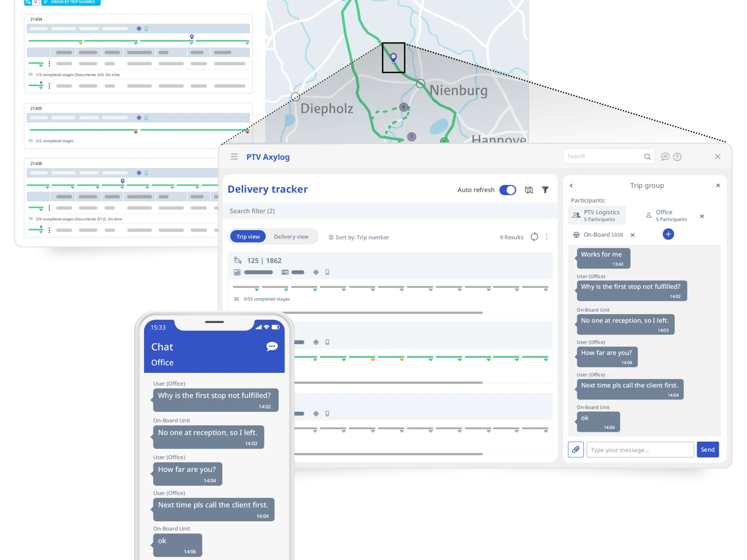Expand '2/2 completed stages' in trip 21435
Image resolution: width=747 pixels, height=560 pixels.
(x=51, y=141)
